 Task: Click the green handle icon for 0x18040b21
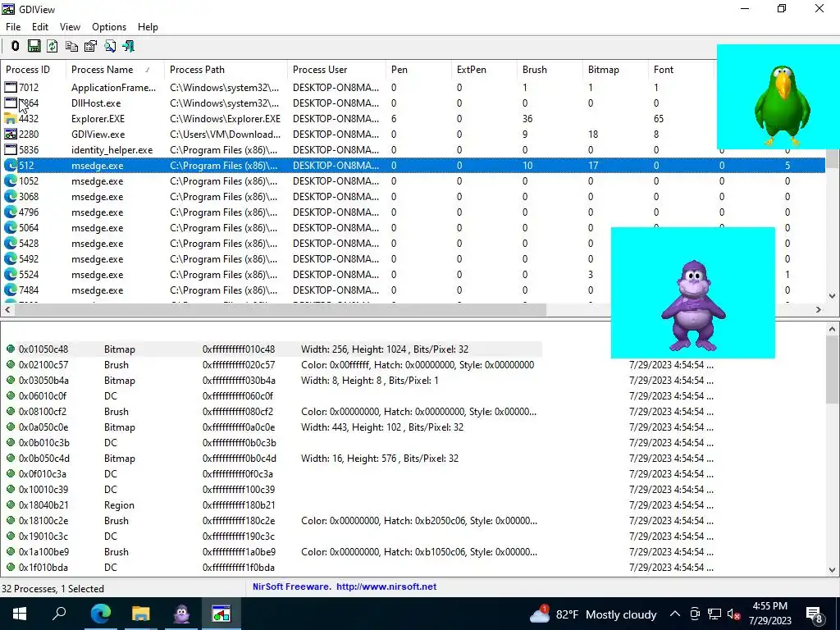pos(10,505)
